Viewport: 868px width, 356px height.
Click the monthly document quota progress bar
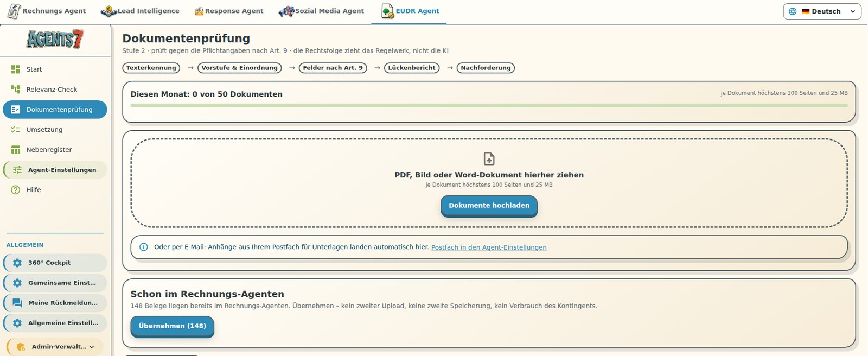point(489,105)
